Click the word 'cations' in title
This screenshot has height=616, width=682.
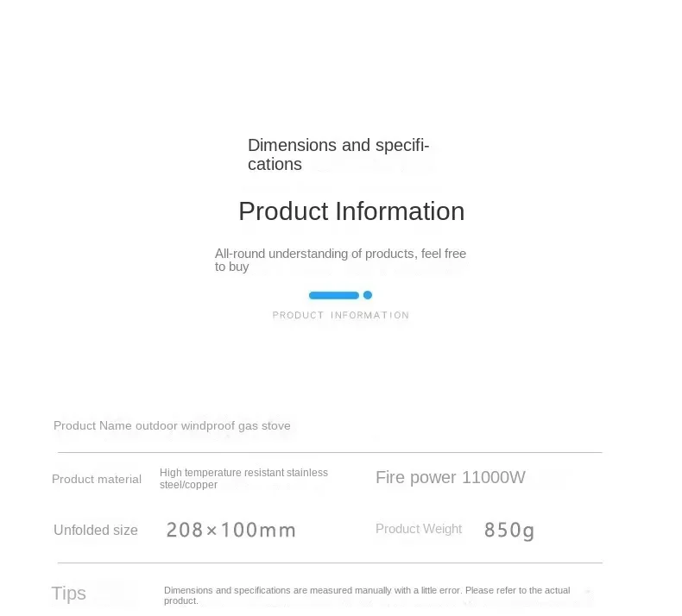click(x=275, y=164)
